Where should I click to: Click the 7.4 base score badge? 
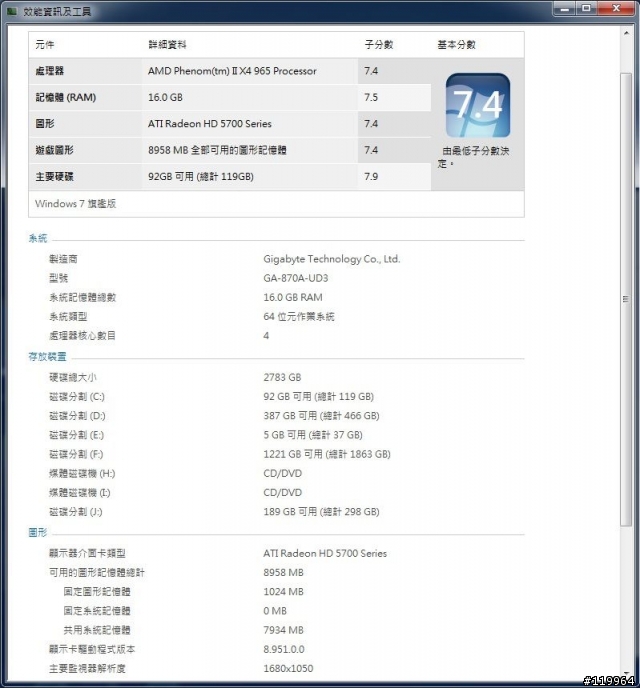pyautogui.click(x=478, y=105)
